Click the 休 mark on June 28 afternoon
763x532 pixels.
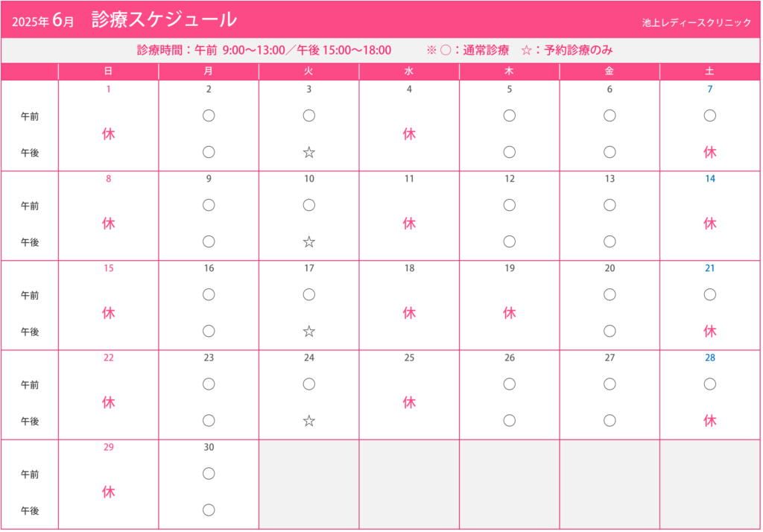710,421
